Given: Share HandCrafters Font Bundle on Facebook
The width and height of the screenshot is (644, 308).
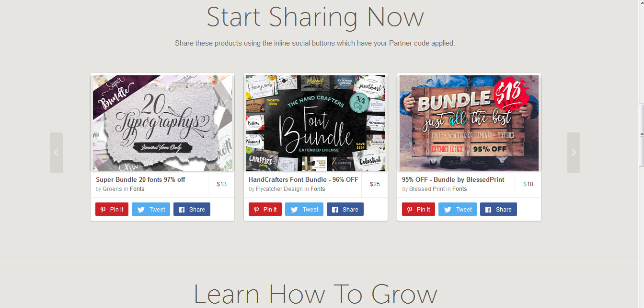Looking at the screenshot, I should (x=345, y=209).
